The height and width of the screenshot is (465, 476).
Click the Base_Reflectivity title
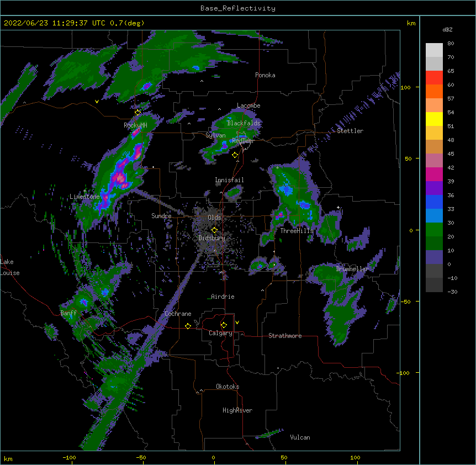[x=238, y=8]
